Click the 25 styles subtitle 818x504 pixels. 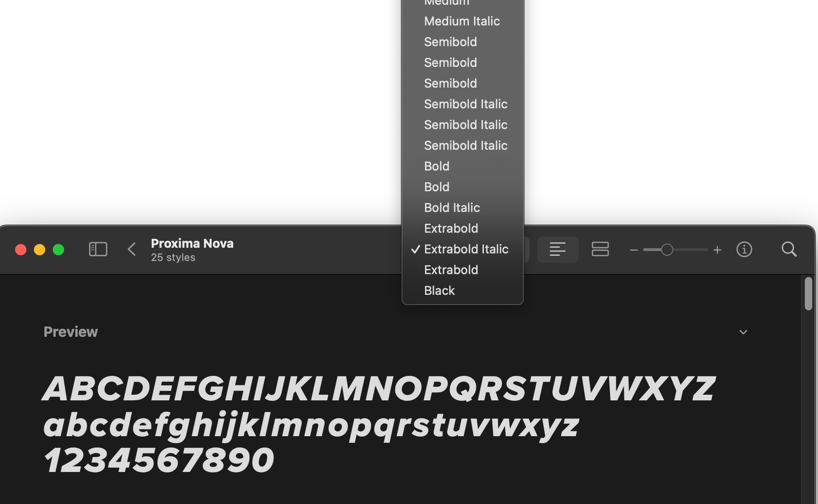(x=173, y=258)
